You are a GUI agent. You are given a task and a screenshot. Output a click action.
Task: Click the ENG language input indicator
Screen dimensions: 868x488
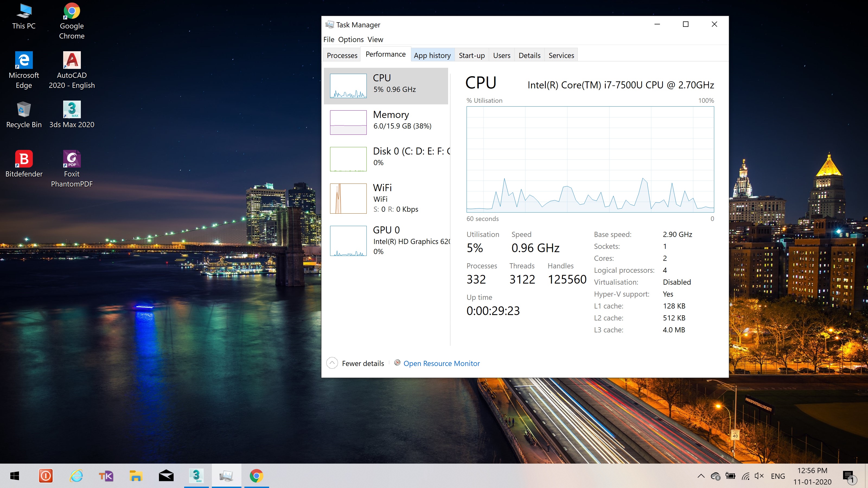tap(778, 476)
